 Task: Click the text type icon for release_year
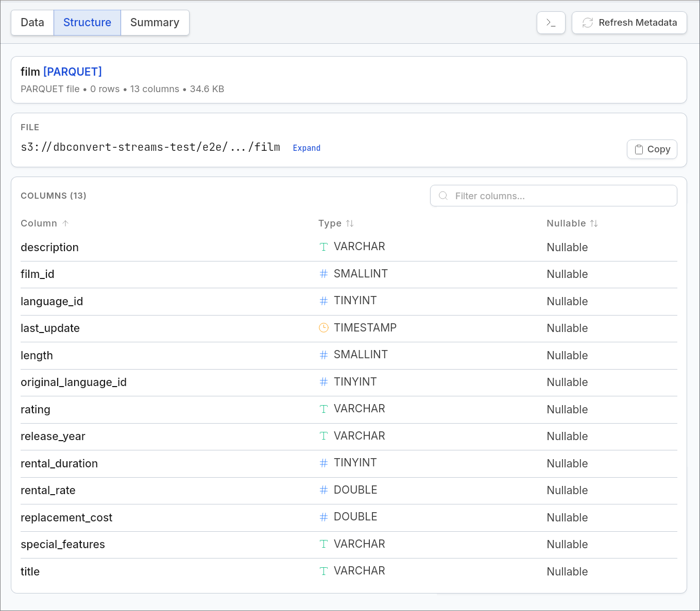coord(323,436)
